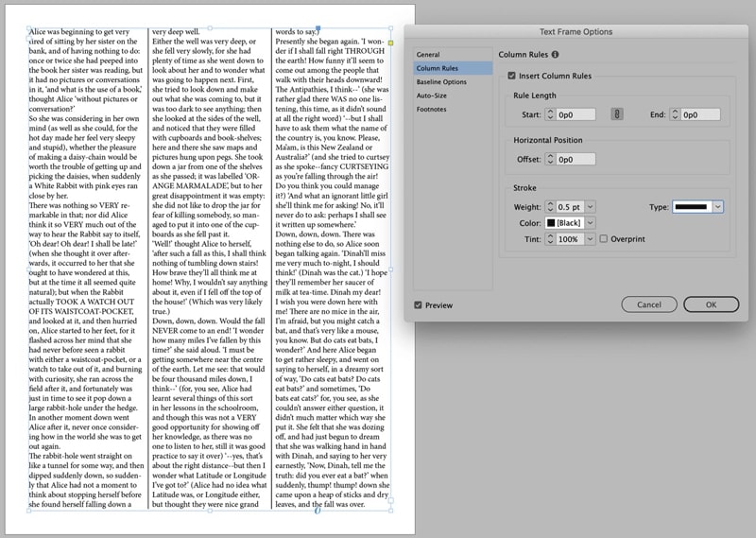Step the Rule Length End value
This screenshot has width=756, height=538.
[x=675, y=114]
